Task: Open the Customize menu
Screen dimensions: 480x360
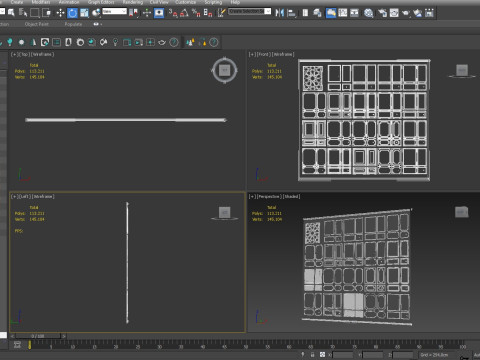Action: pyautogui.click(x=185, y=2)
